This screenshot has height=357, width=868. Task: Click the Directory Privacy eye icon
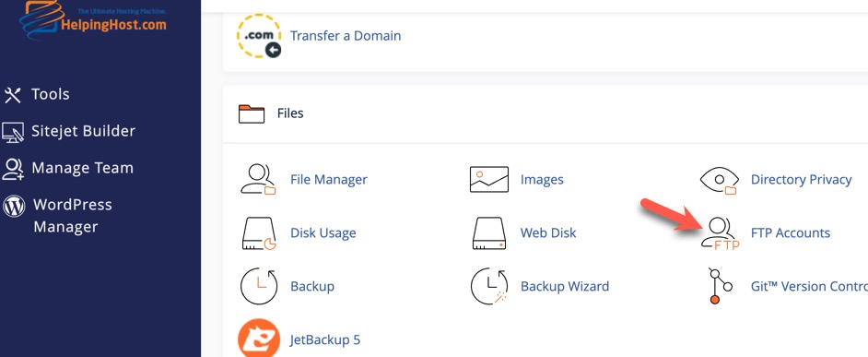[x=719, y=180]
